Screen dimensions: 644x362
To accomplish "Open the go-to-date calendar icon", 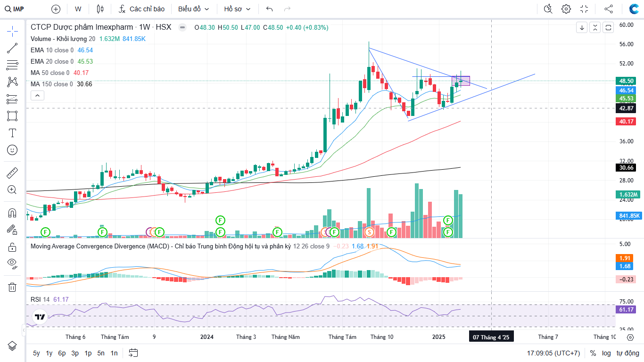I will [133, 353].
